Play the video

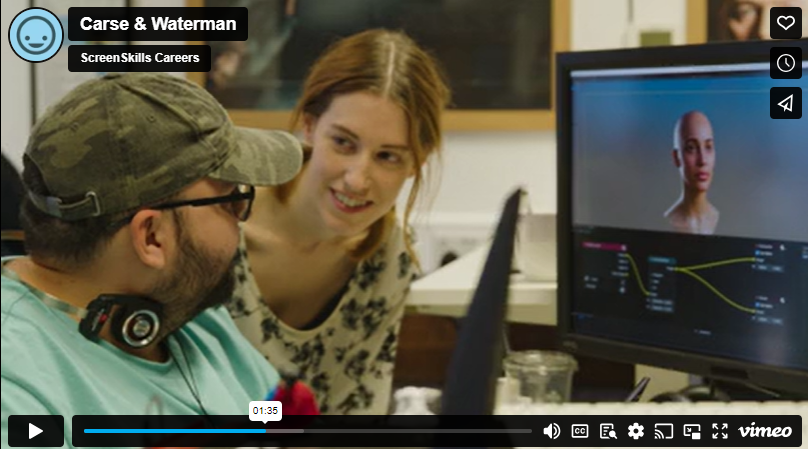[36, 431]
